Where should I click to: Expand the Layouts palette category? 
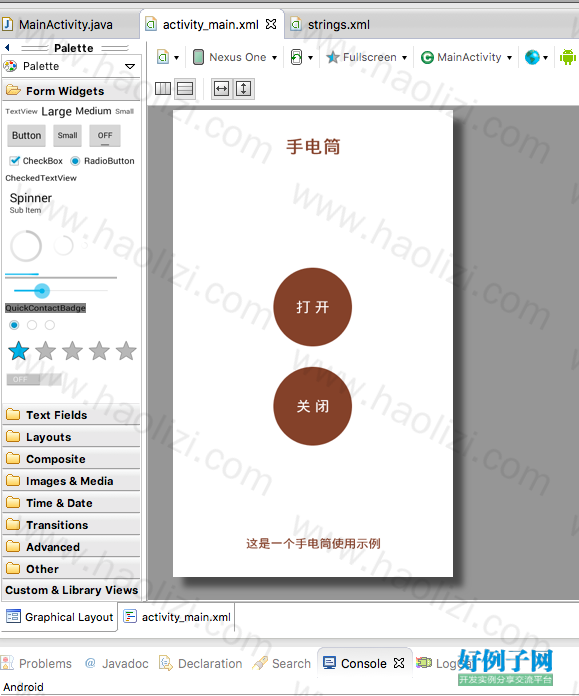tap(71, 437)
